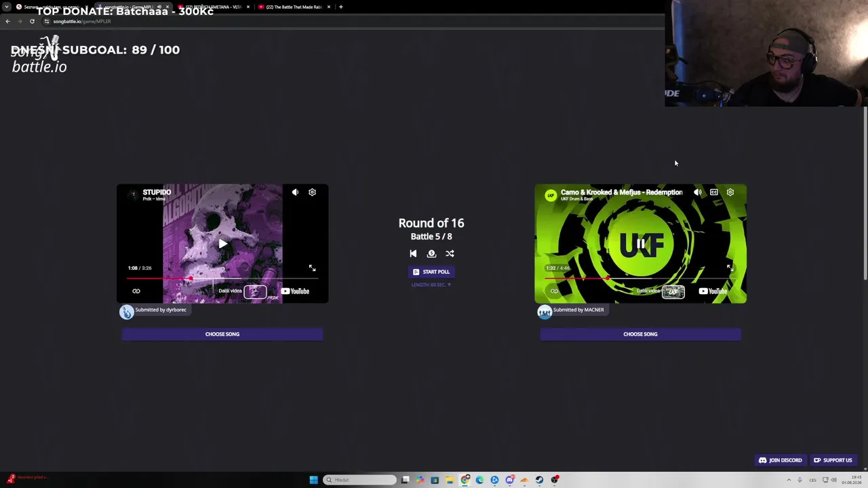Open YouTube logo on STUPIDO video
This screenshot has width=868, height=488.
point(295,291)
